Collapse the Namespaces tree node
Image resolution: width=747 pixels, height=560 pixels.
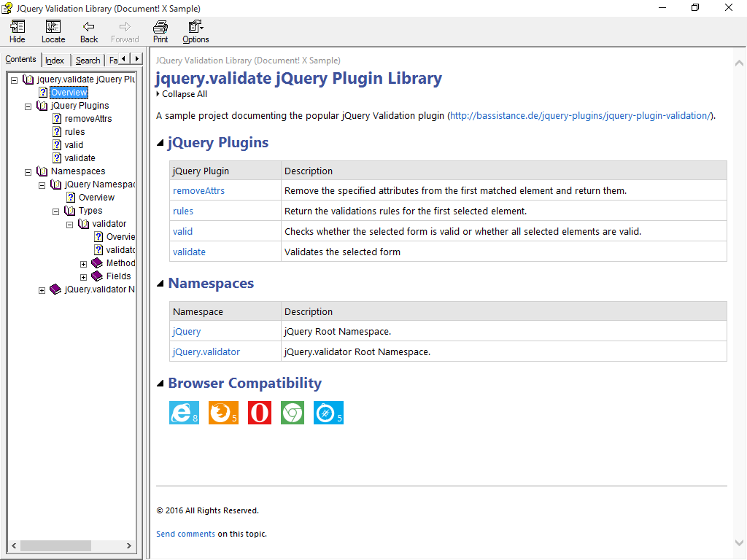[28, 172]
